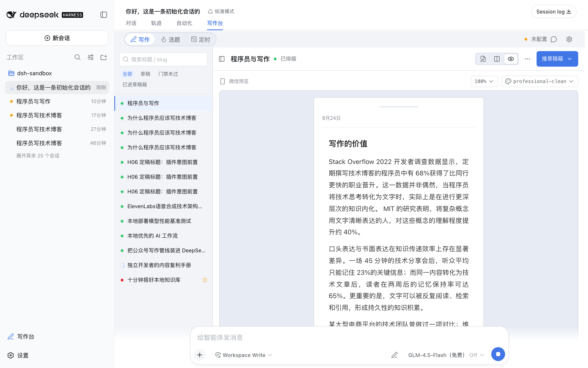Open 设置 from sidebar bottom
Screen dimensions: 588x368
tap(18, 355)
